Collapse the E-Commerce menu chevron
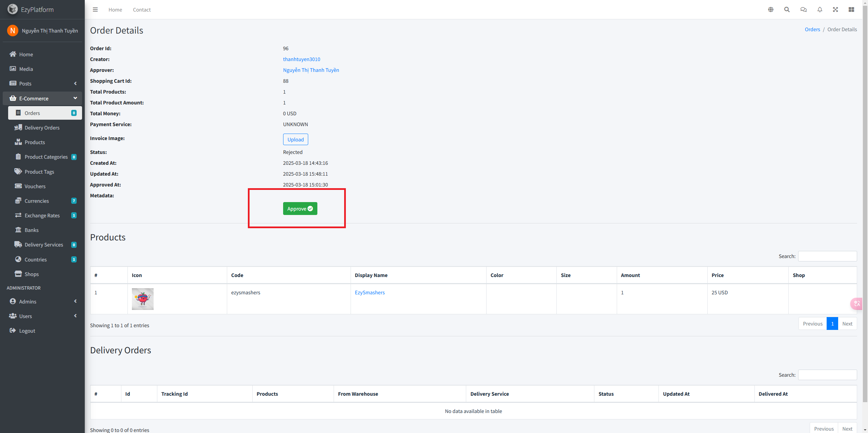The image size is (868, 433). click(75, 98)
